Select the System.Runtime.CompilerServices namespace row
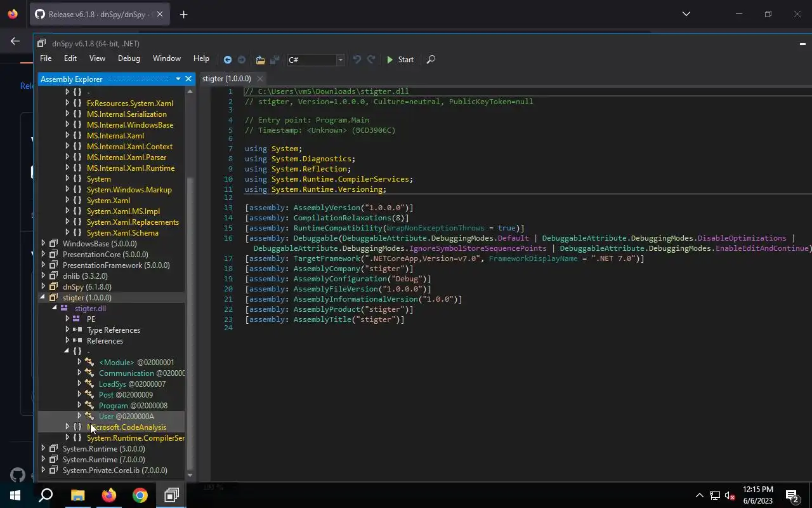 (x=136, y=438)
